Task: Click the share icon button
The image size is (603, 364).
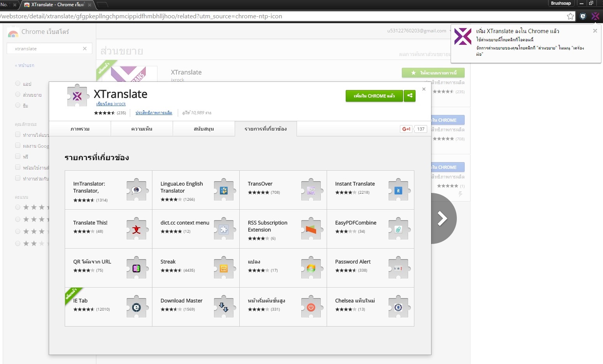Action: 410,96
